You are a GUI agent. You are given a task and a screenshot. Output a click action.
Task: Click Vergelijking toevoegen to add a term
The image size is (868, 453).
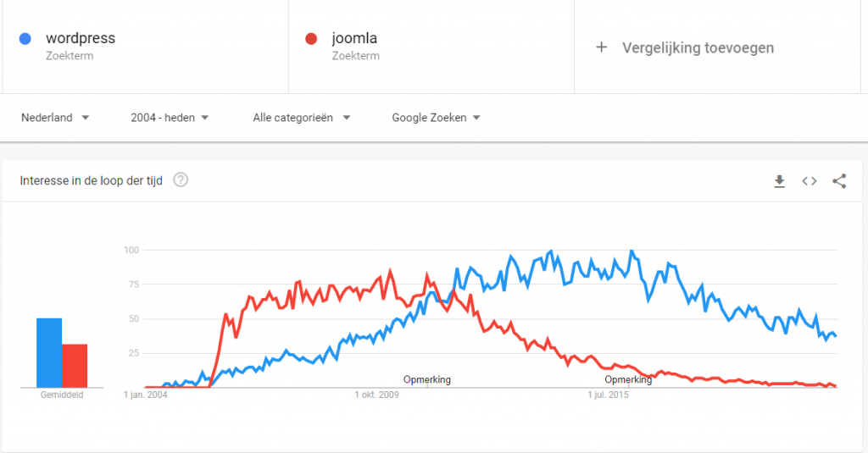pyautogui.click(x=698, y=47)
